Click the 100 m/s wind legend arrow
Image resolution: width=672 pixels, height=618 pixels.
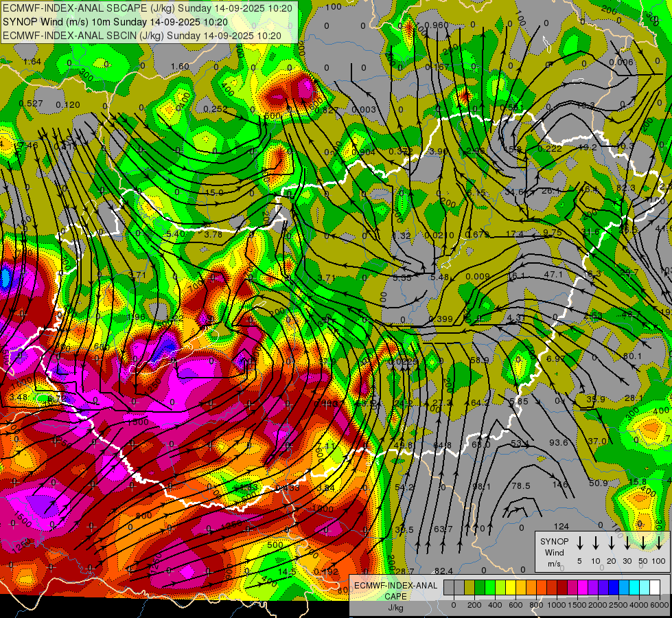click(659, 542)
